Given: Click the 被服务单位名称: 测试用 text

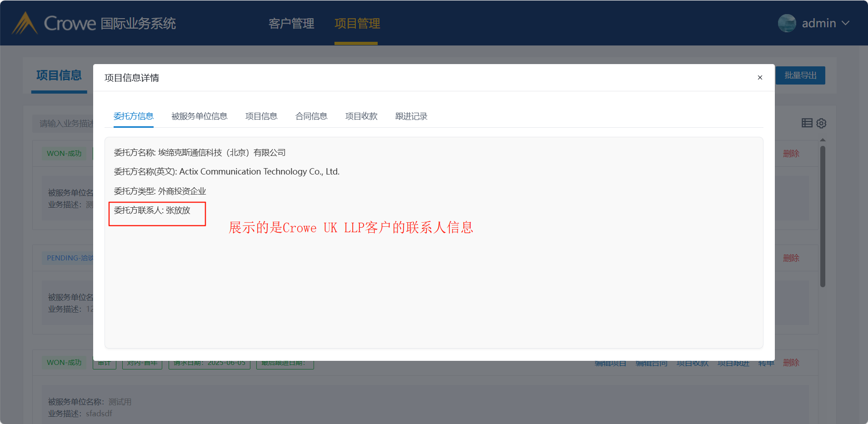Looking at the screenshot, I should (x=90, y=402).
